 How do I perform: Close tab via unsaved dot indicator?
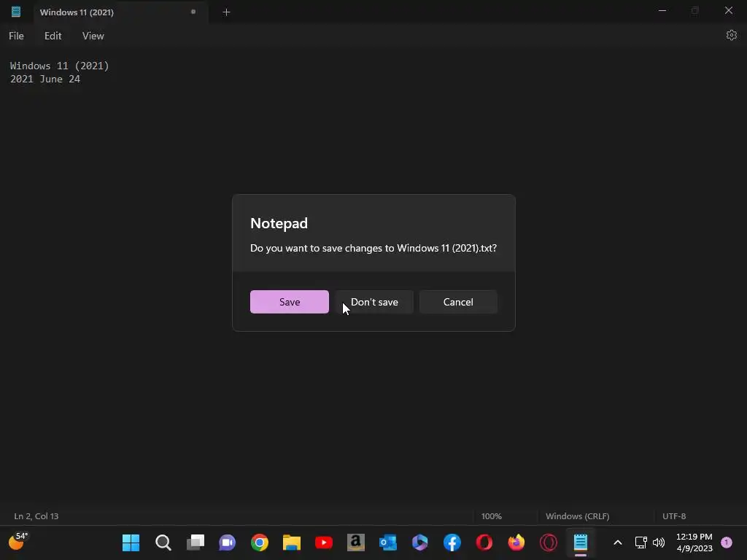click(193, 12)
